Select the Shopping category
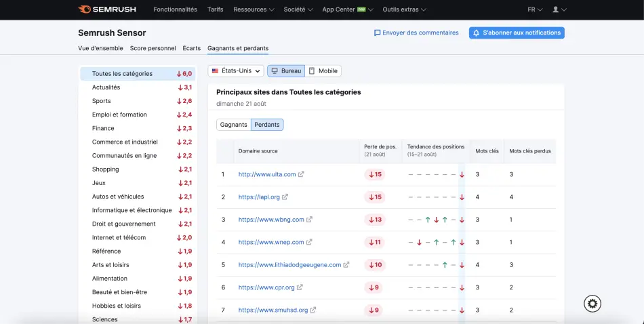This screenshot has height=324, width=644. coord(138,169)
